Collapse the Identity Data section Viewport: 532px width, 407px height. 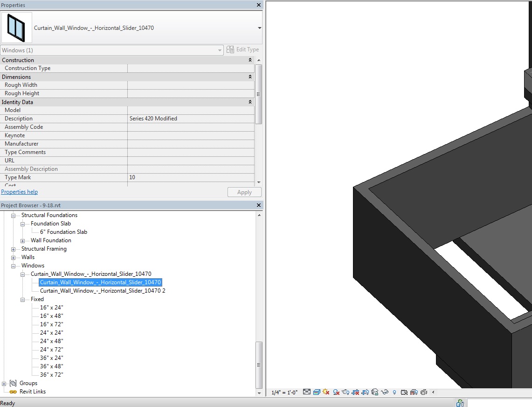coord(250,102)
